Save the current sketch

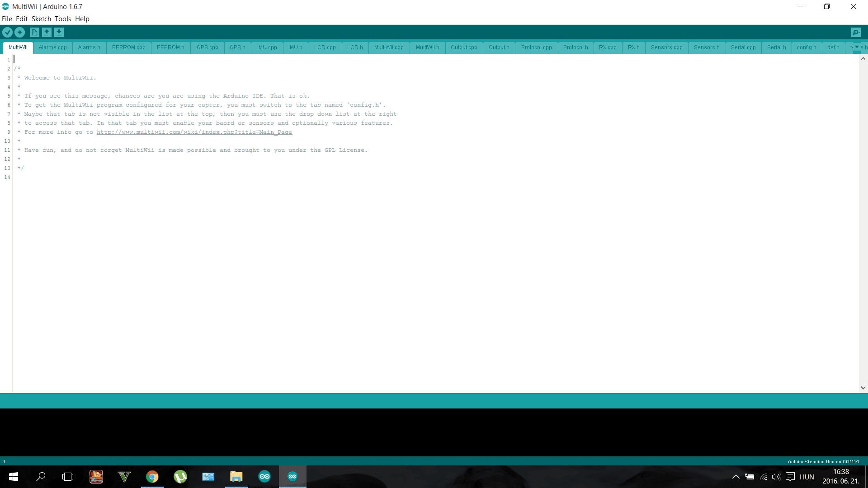pyautogui.click(x=59, y=32)
